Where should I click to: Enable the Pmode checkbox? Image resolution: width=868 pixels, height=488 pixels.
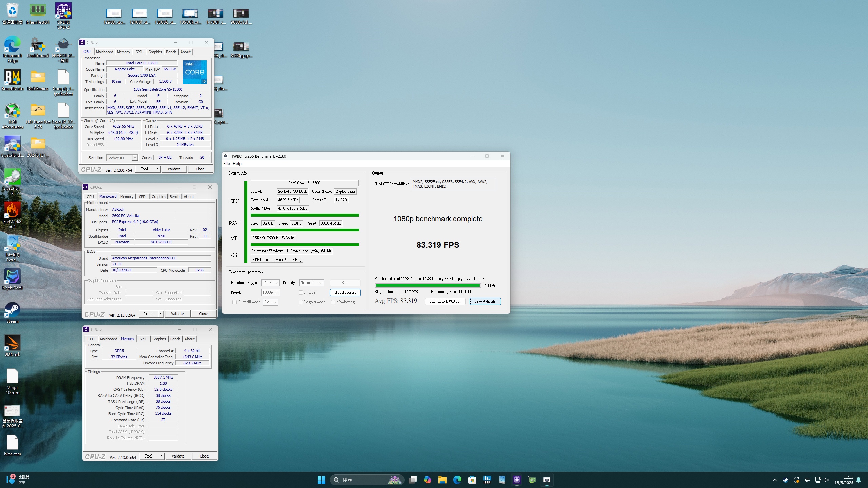[x=301, y=292]
